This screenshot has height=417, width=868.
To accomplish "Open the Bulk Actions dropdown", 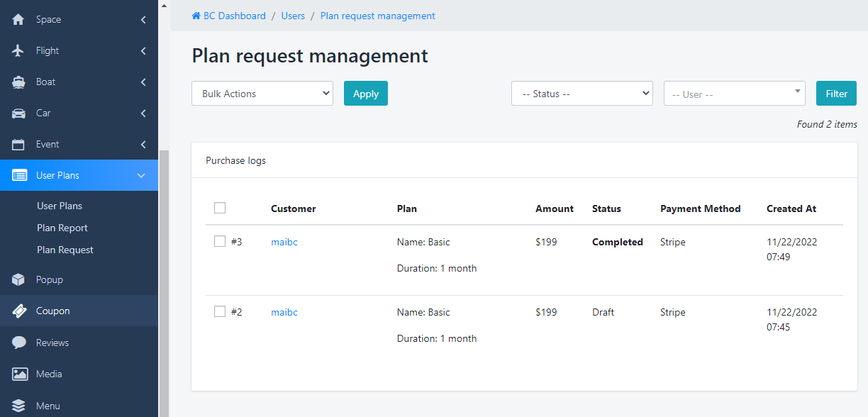I will click(x=262, y=94).
